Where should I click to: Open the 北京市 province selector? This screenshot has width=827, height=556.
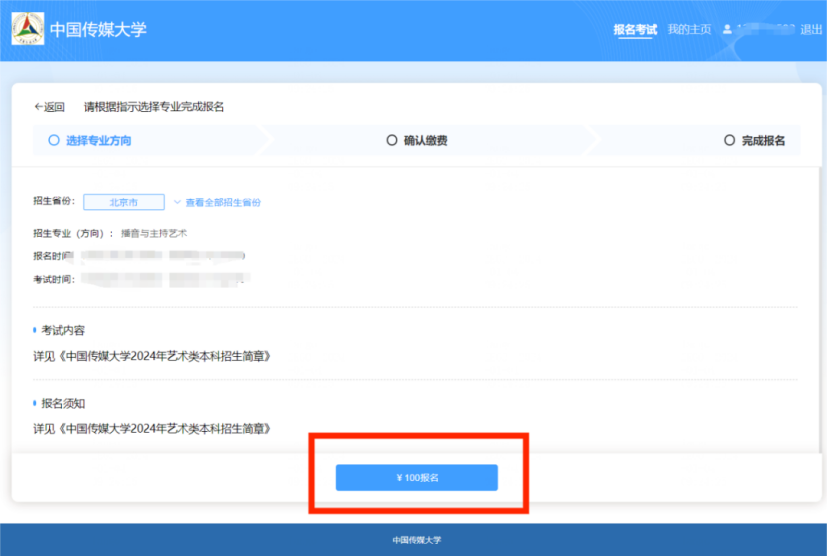point(123,202)
